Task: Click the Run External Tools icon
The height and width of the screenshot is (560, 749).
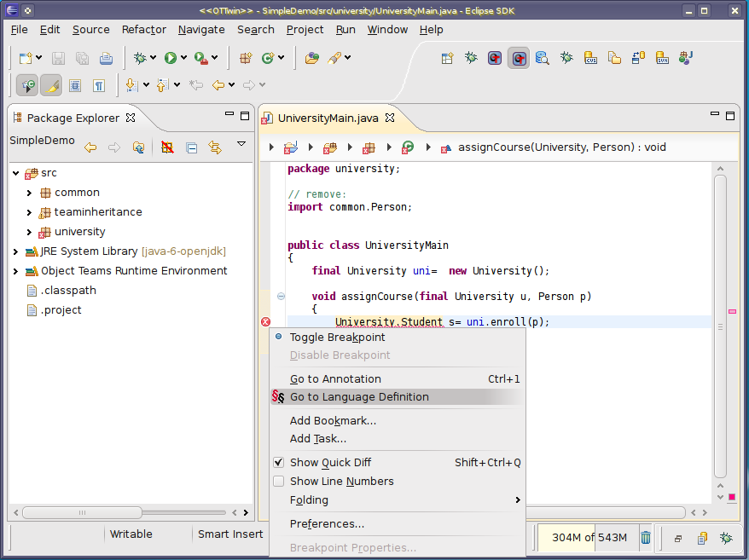Action: pos(201,58)
